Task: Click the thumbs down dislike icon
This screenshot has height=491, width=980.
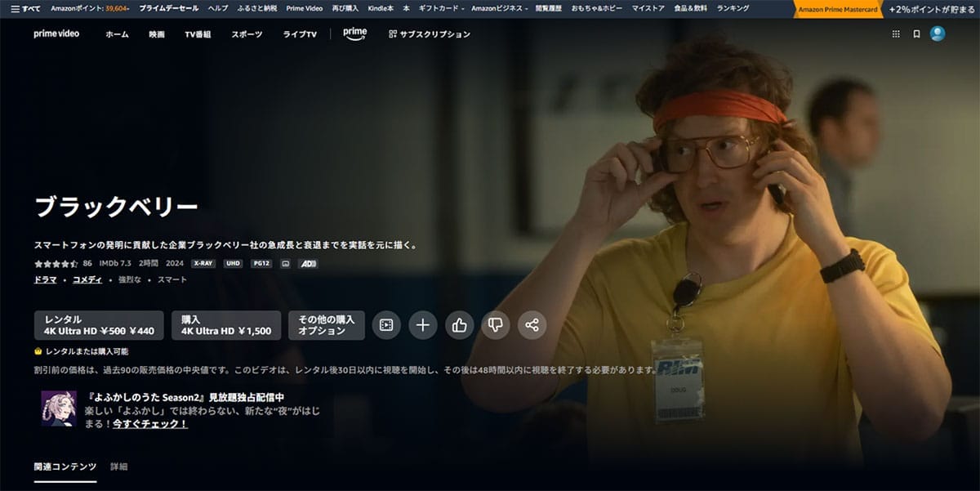Action: pos(495,325)
